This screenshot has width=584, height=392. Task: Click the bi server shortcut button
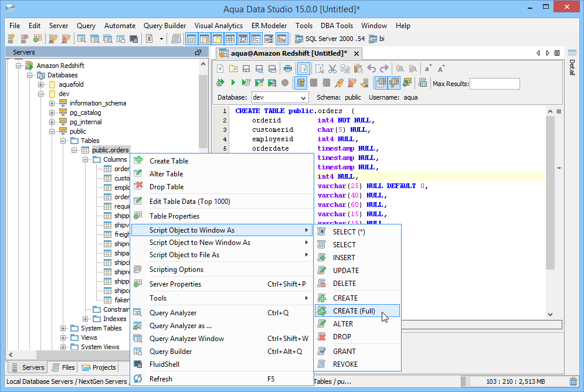click(x=376, y=39)
